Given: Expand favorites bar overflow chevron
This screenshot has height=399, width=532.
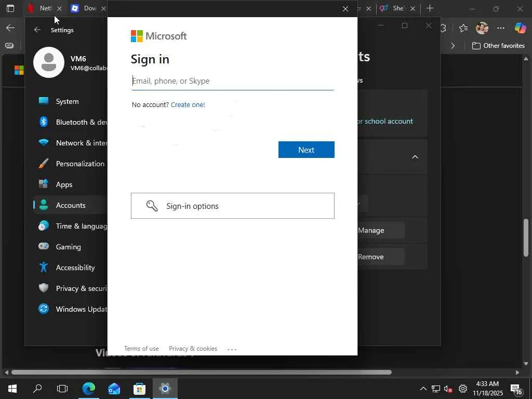Looking at the screenshot, I should click(453, 46).
